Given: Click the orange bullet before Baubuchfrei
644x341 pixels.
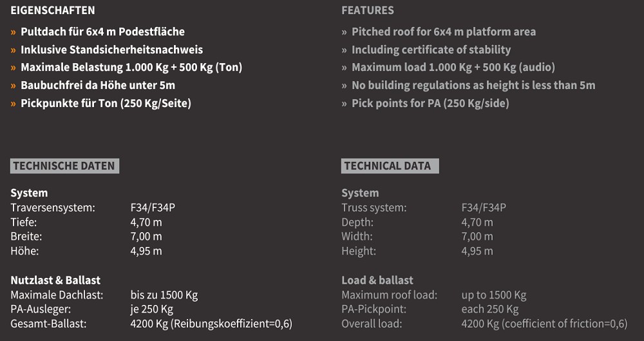Looking at the screenshot, I should coord(13,86).
